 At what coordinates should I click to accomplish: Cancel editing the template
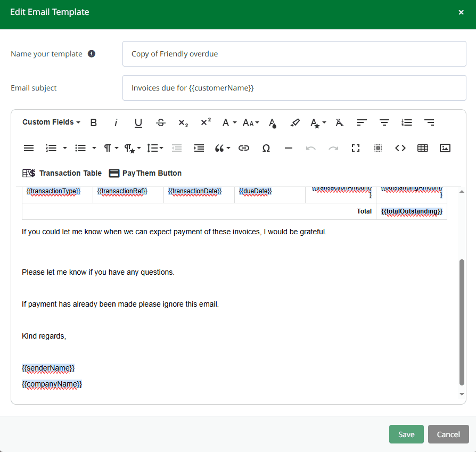448,434
